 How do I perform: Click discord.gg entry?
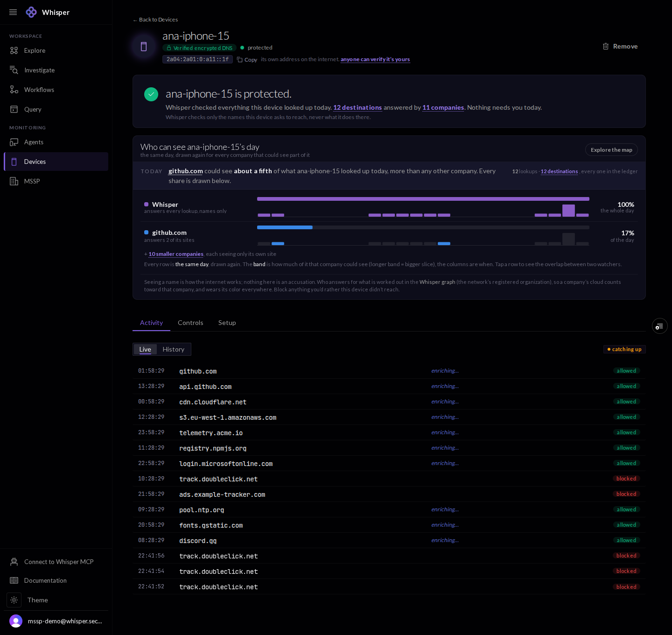pyautogui.click(x=198, y=541)
